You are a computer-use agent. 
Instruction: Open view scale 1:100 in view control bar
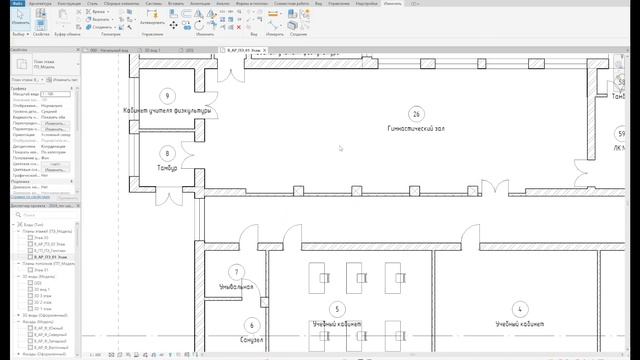[x=95, y=355]
